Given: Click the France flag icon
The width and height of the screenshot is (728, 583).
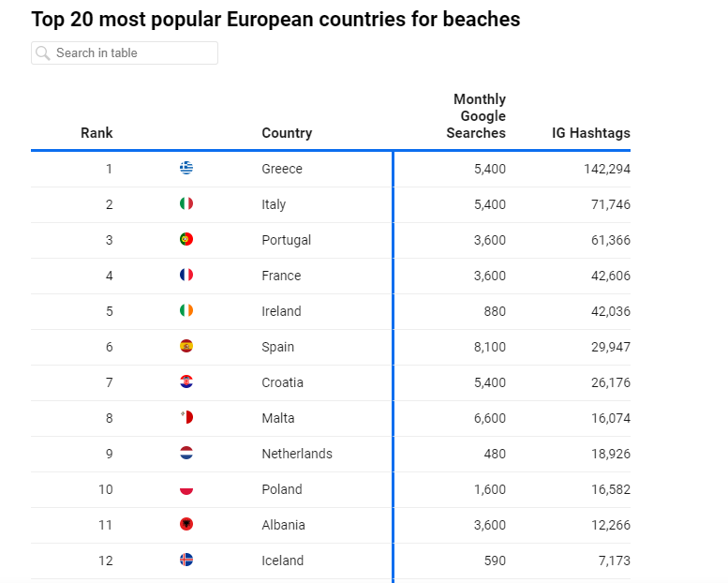Looking at the screenshot, I should [x=186, y=275].
